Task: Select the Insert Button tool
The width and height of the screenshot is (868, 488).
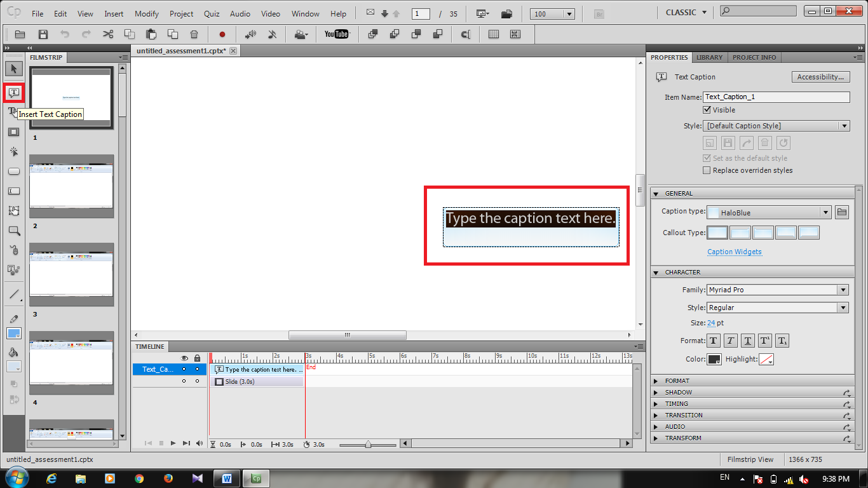Action: click(14, 172)
